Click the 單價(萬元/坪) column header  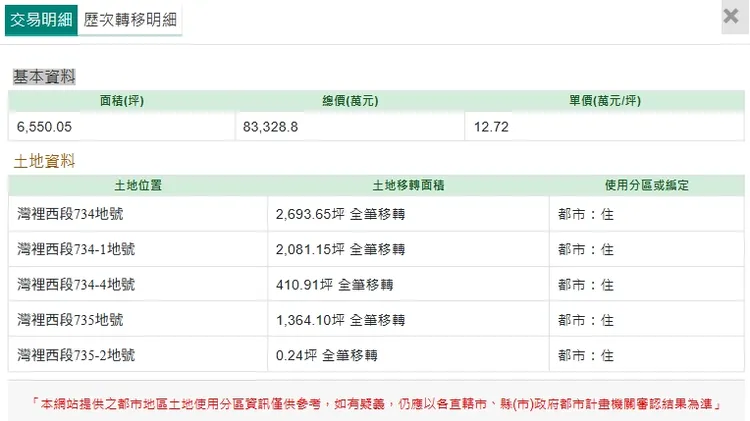[x=605, y=100]
